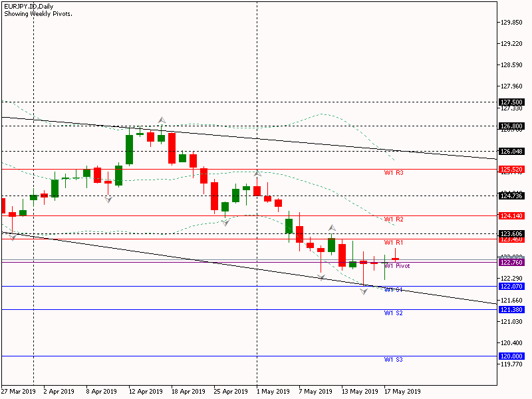
Task: Click the EURJPY.ID,Daily chart title
Action: pos(28,6)
